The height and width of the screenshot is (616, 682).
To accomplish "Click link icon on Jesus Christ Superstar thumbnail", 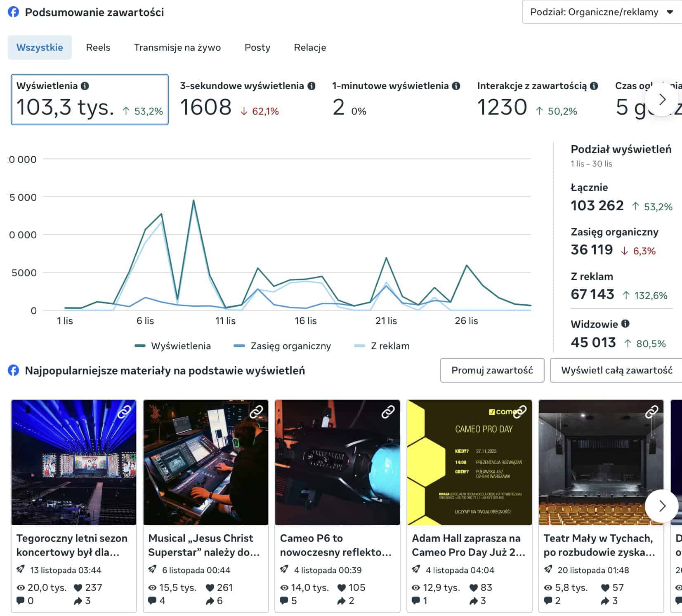I will coord(256,411).
